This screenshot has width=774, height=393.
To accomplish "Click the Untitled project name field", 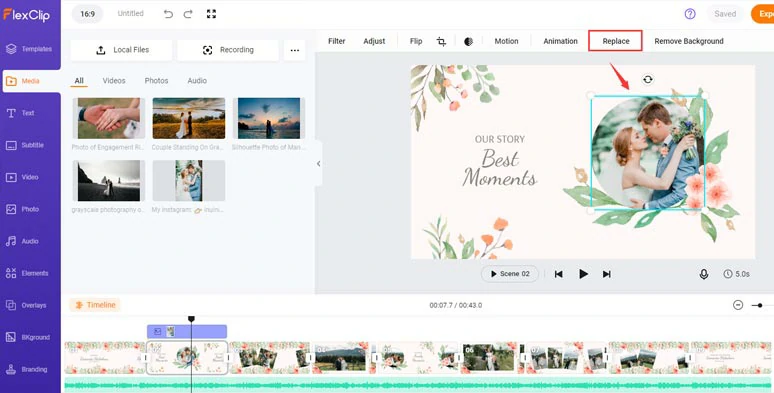I will point(130,14).
